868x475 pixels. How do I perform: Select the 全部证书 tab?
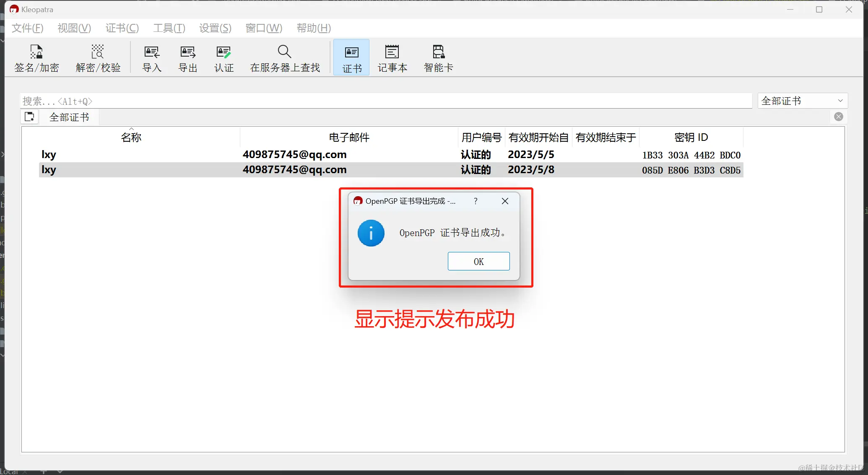[x=69, y=117]
